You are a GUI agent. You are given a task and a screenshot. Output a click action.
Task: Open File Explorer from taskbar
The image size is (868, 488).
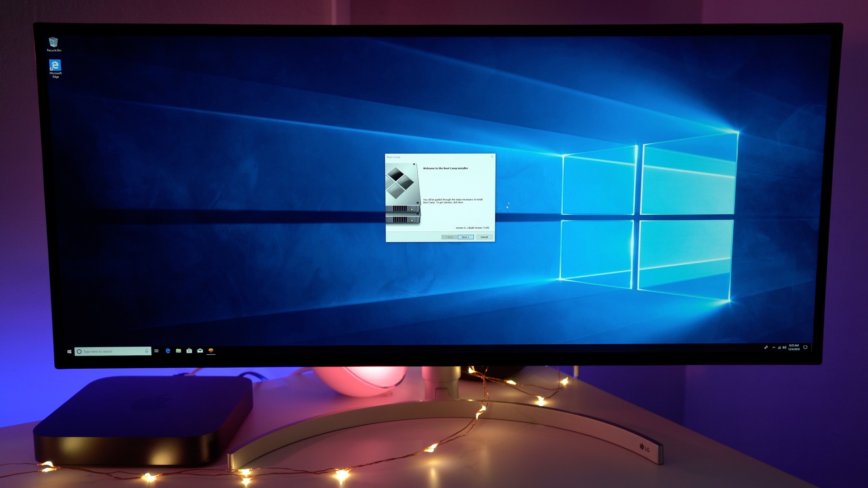tap(179, 351)
